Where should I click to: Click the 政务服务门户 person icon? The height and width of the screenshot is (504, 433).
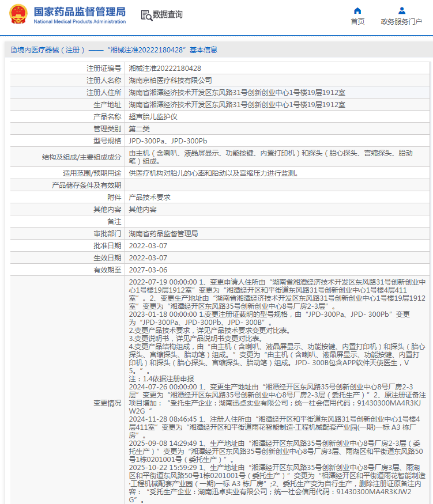coord(402,10)
